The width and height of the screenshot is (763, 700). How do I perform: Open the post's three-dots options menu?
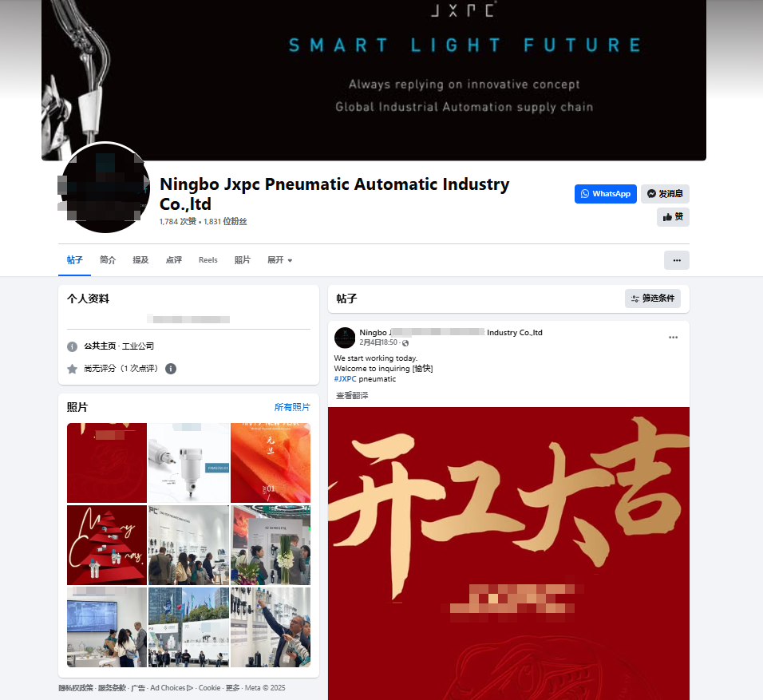tap(673, 338)
